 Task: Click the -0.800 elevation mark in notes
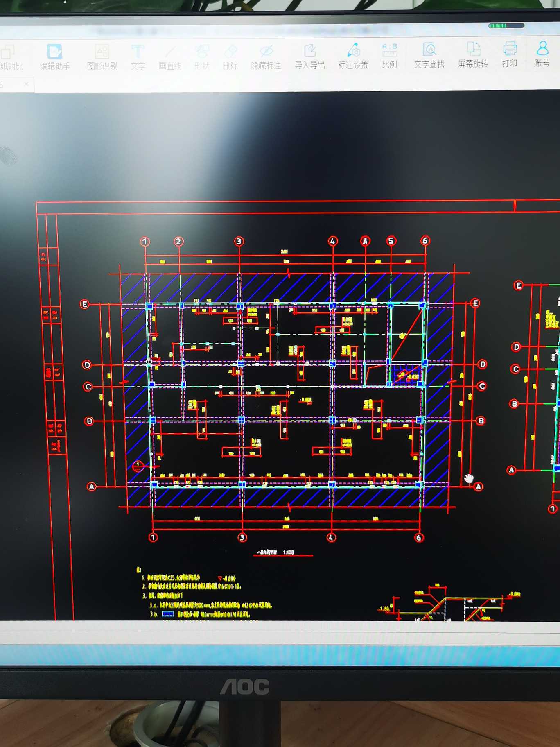227,578
